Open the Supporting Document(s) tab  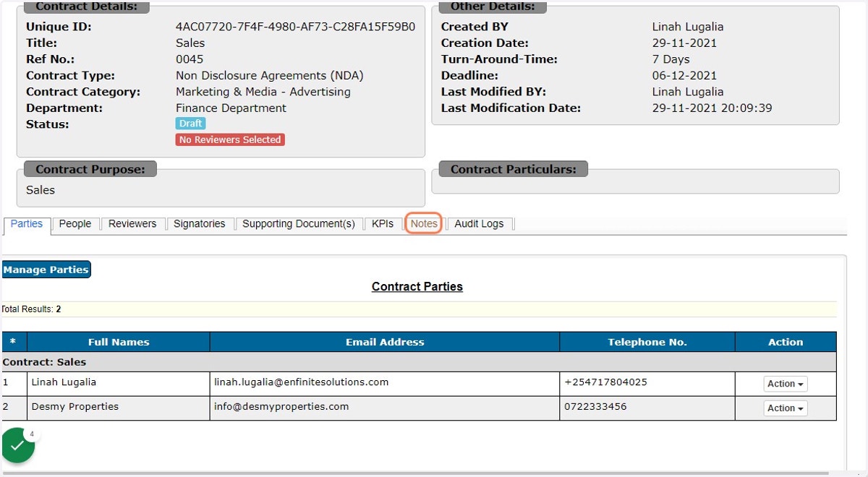[299, 224]
